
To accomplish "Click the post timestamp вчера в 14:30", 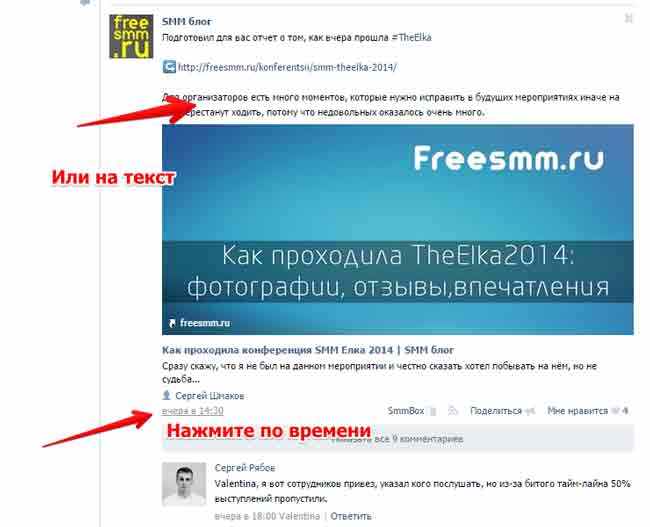I will (193, 411).
